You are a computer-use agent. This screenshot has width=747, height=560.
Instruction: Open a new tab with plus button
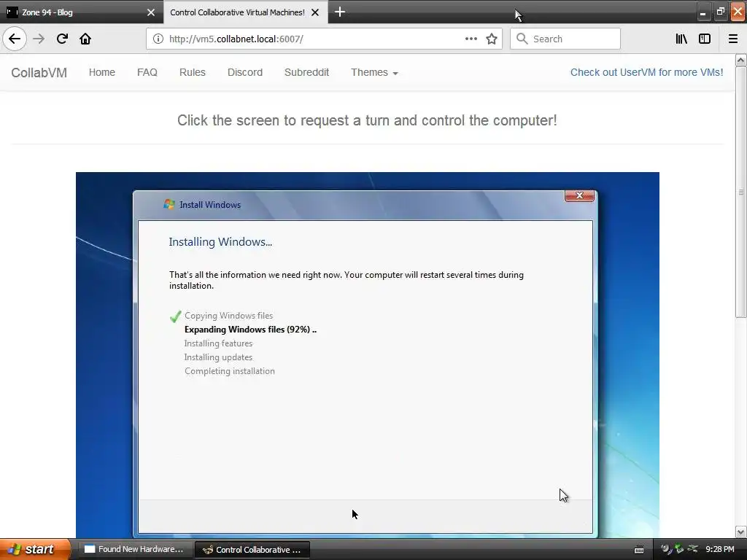point(340,12)
